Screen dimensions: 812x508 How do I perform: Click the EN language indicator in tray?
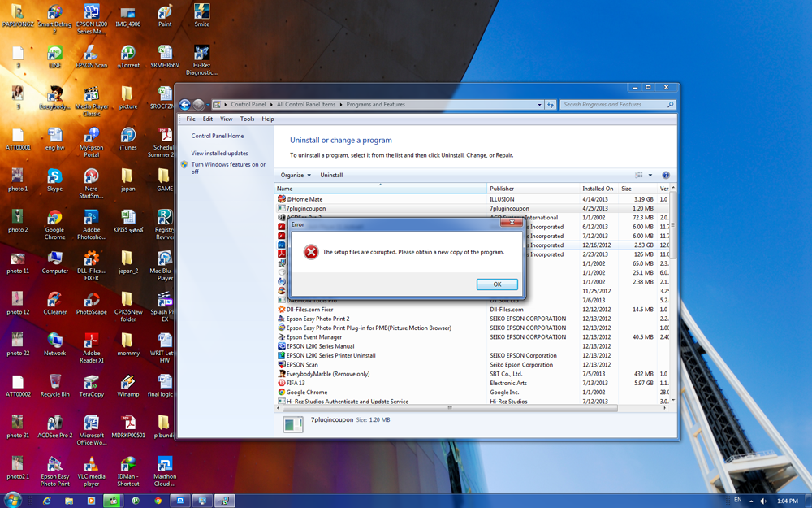coord(738,500)
